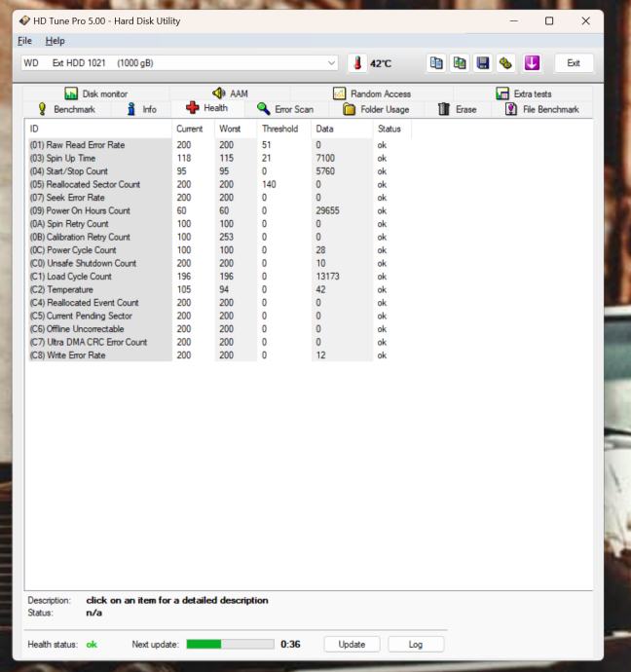The image size is (631, 672).
Task: Open the Erase tab
Action: point(457,109)
